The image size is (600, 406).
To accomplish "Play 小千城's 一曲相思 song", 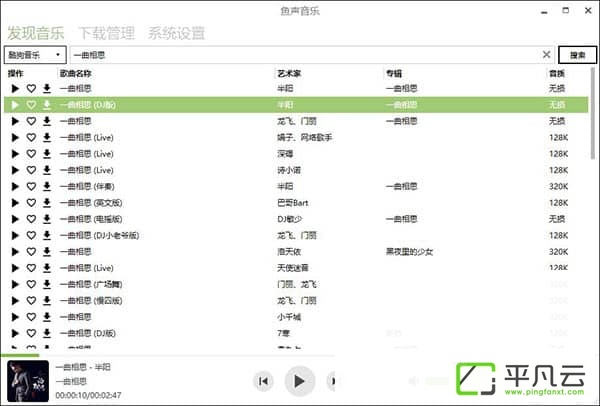I will pos(15,317).
